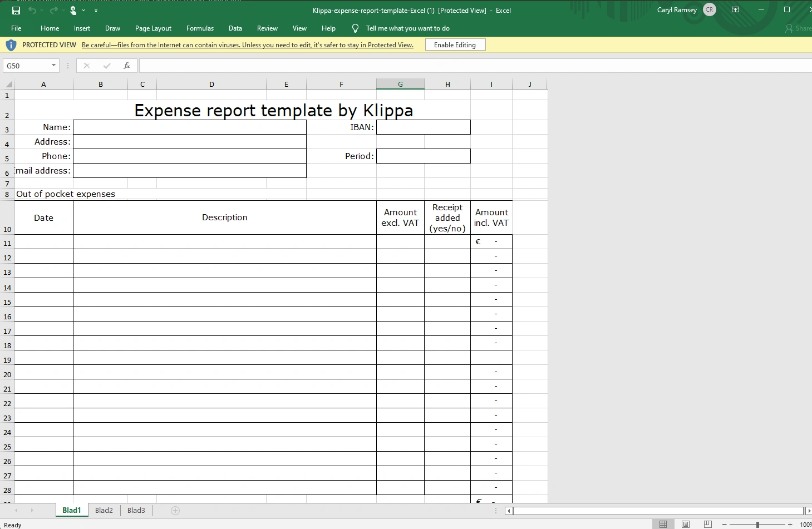This screenshot has width=812, height=529.
Task: Click the Cancel (X) formula bar icon
Action: coord(87,66)
